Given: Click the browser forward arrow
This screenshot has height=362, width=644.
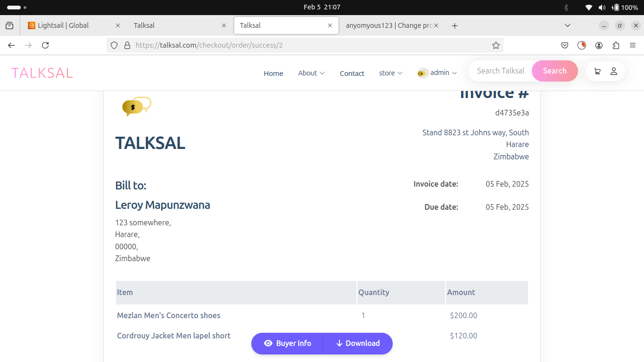Looking at the screenshot, I should pos(28,45).
